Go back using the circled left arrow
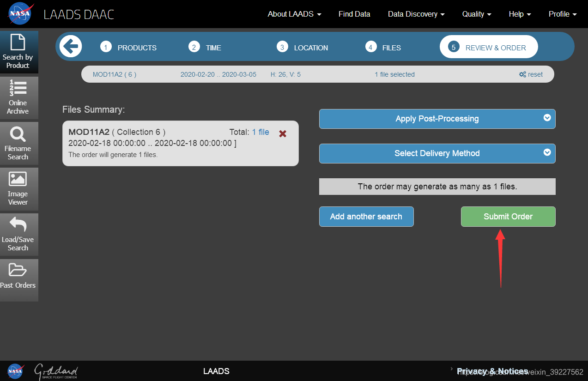Screen dimensions: 588x381 [71, 47]
